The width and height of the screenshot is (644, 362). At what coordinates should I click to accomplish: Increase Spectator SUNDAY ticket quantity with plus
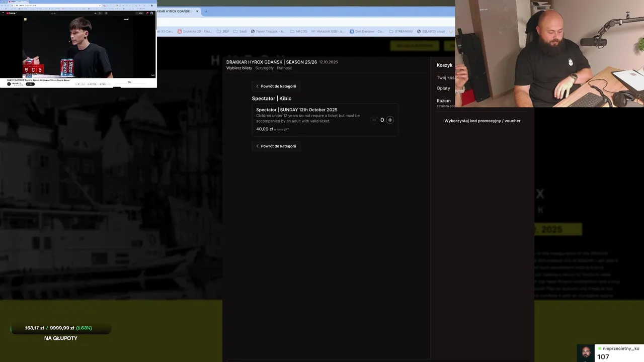[390, 120]
